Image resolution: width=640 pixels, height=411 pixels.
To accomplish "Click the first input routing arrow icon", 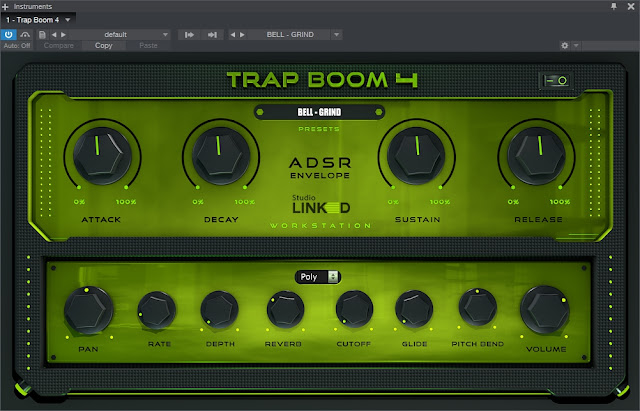I will pos(189,35).
